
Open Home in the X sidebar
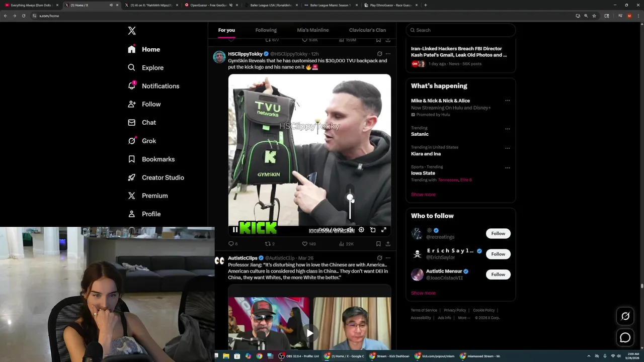tap(144, 49)
